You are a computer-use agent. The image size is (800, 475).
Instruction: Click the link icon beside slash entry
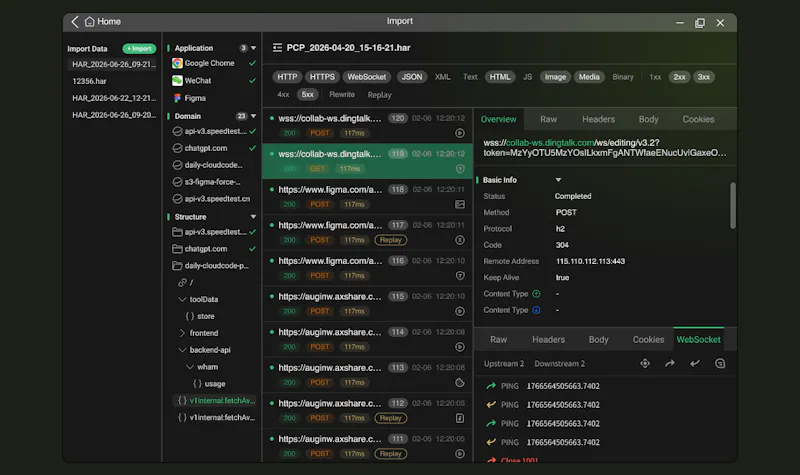[182, 282]
